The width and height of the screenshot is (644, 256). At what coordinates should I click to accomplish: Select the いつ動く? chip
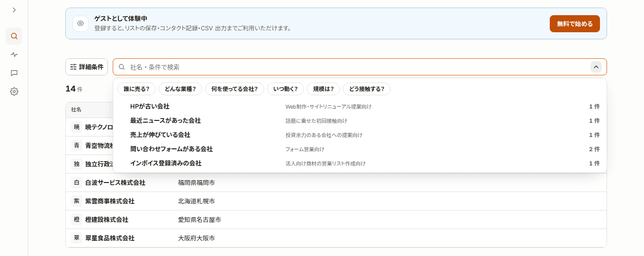286,89
